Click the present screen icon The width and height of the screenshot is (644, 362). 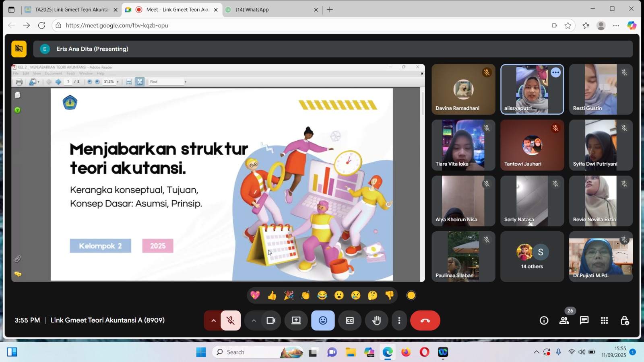click(x=296, y=321)
